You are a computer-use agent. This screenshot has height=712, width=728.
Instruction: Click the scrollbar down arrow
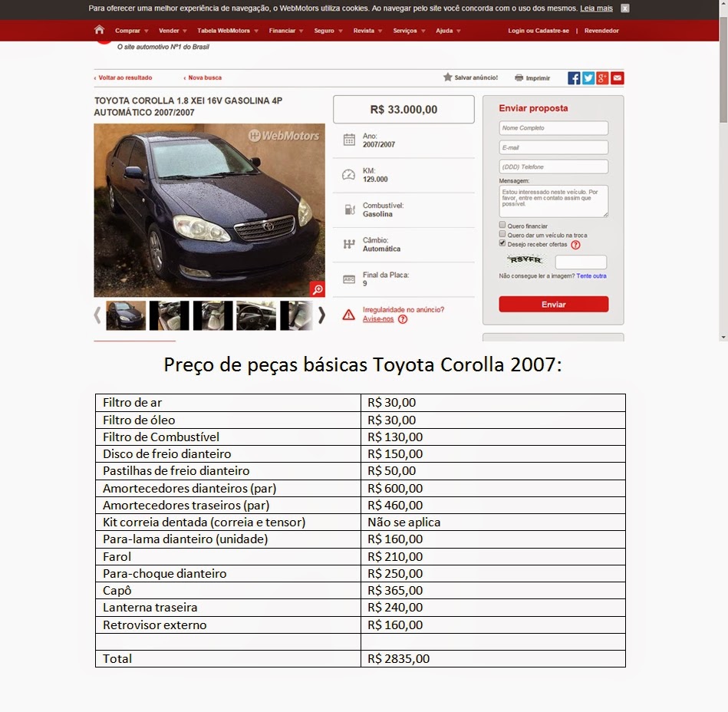723,337
